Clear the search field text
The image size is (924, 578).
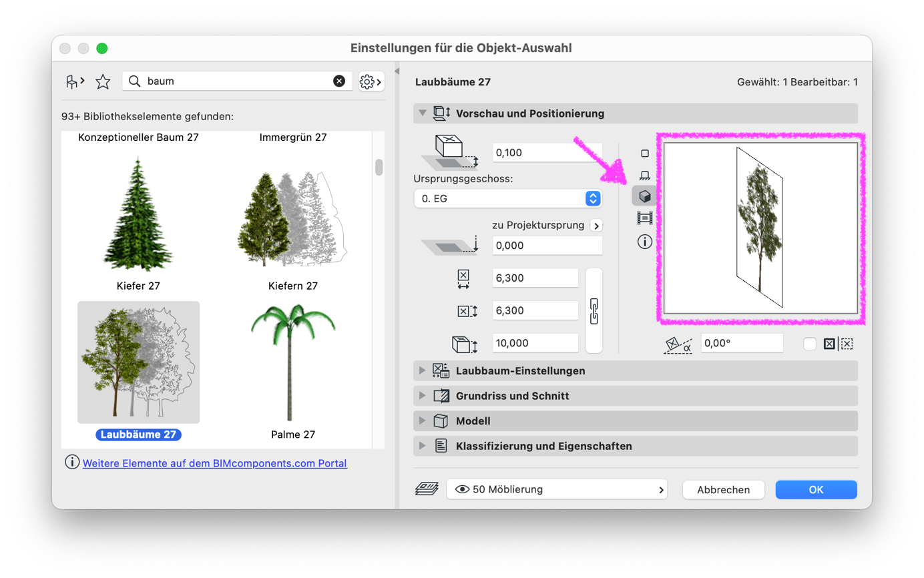(339, 81)
